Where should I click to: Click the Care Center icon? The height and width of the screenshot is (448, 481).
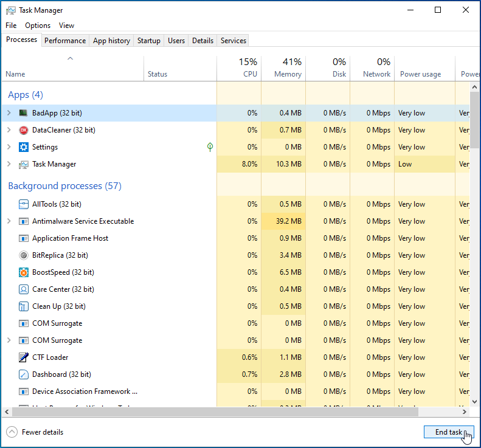tap(24, 289)
